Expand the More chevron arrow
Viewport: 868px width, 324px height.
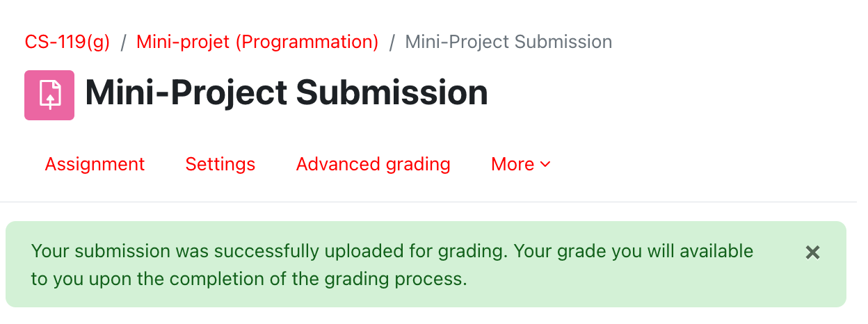coord(545,165)
